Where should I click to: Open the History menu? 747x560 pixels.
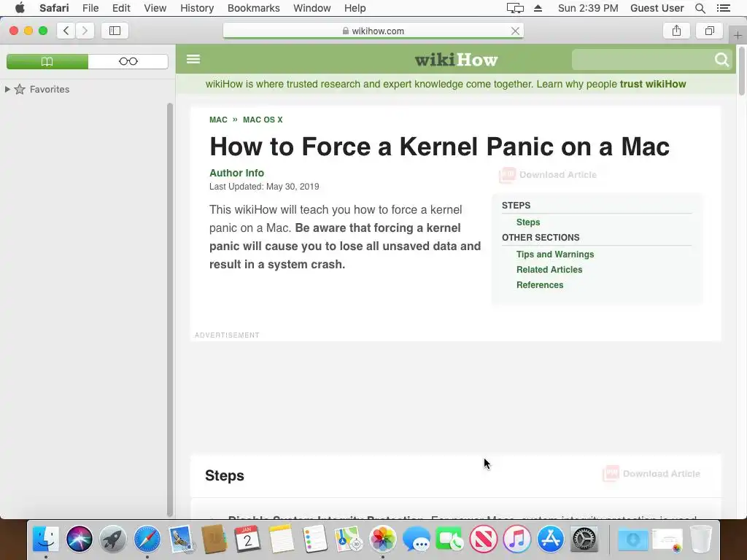click(197, 8)
